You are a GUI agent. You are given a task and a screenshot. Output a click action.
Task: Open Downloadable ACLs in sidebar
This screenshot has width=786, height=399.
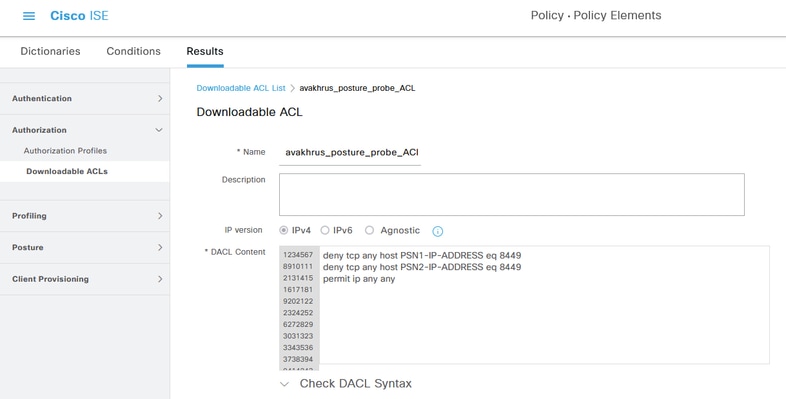[67, 171]
